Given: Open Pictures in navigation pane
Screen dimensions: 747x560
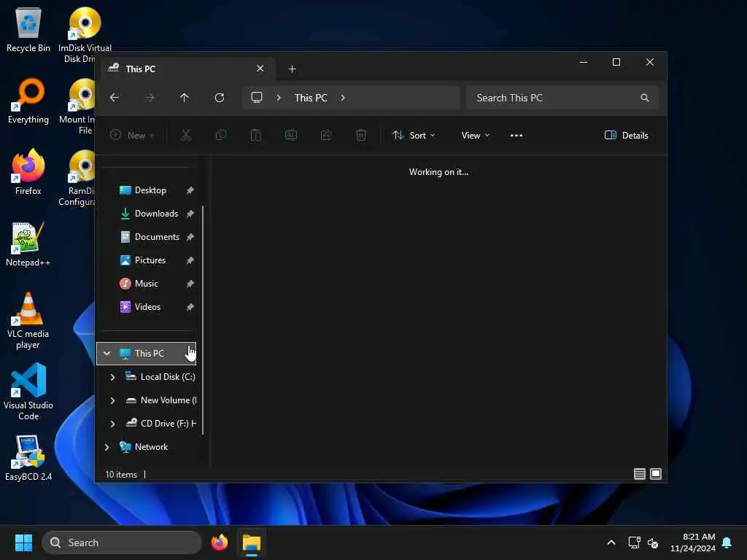Looking at the screenshot, I should pyautogui.click(x=150, y=260).
